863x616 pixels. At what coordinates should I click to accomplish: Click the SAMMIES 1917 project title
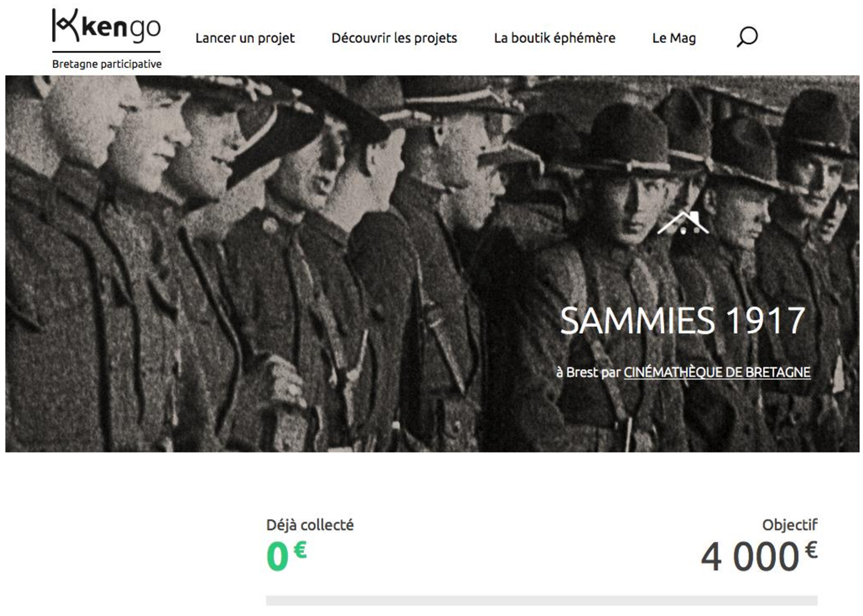pyautogui.click(x=682, y=320)
